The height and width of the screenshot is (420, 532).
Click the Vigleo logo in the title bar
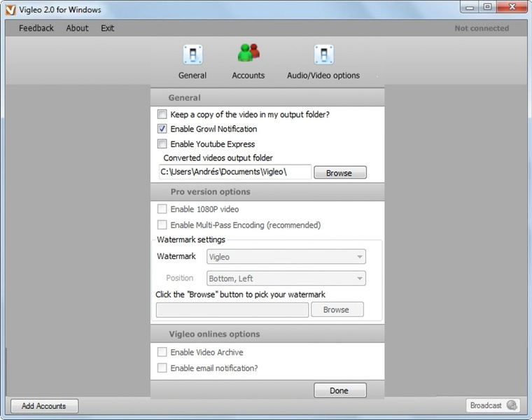pos(10,10)
